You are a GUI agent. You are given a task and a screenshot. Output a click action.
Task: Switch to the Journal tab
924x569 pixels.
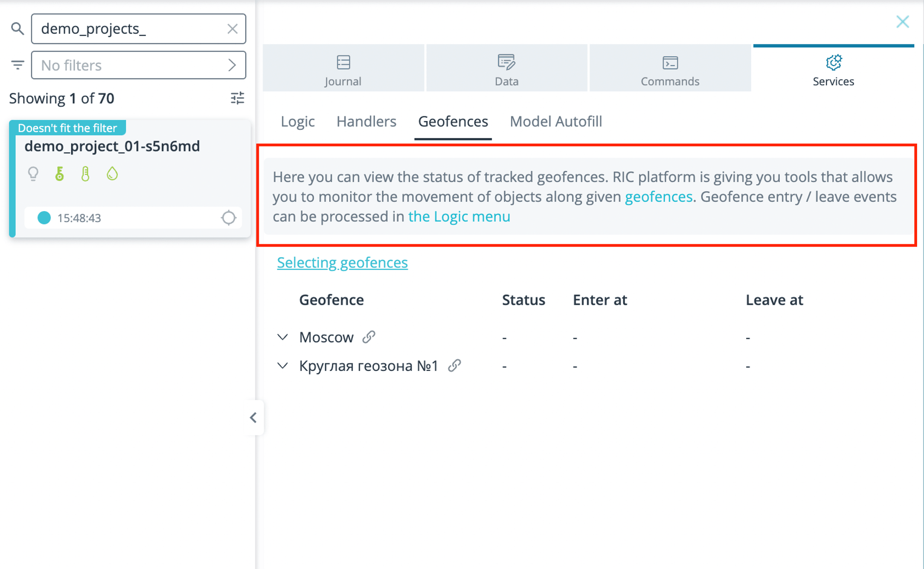(343, 68)
